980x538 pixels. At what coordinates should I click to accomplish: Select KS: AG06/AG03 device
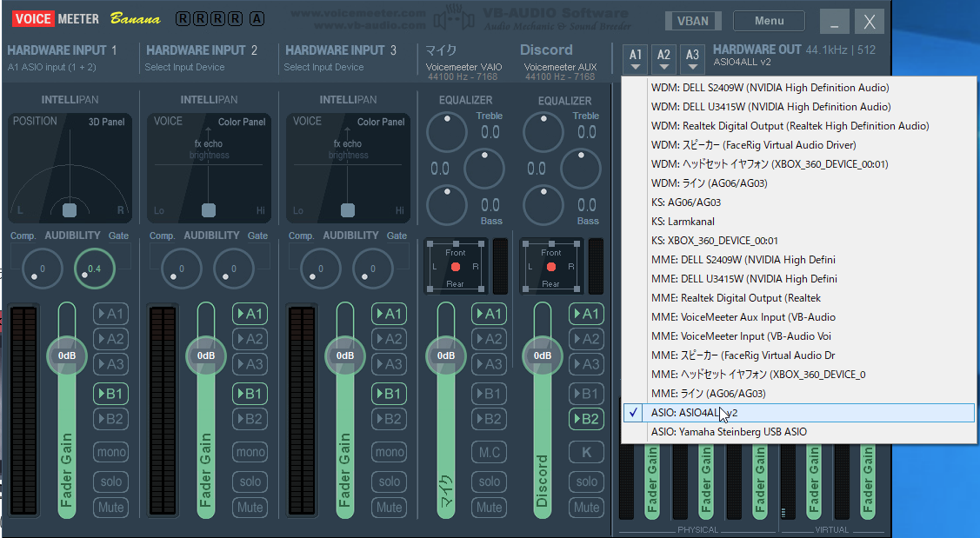[x=799, y=203]
